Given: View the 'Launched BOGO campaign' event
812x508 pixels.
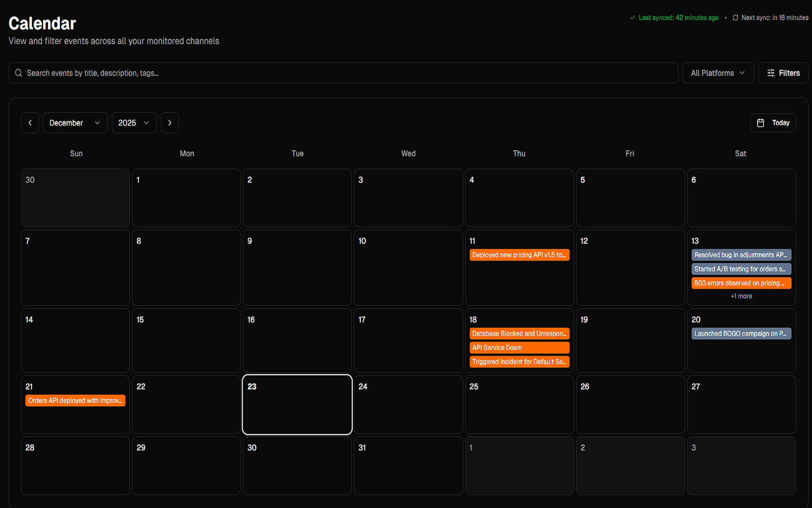Looking at the screenshot, I should point(741,334).
